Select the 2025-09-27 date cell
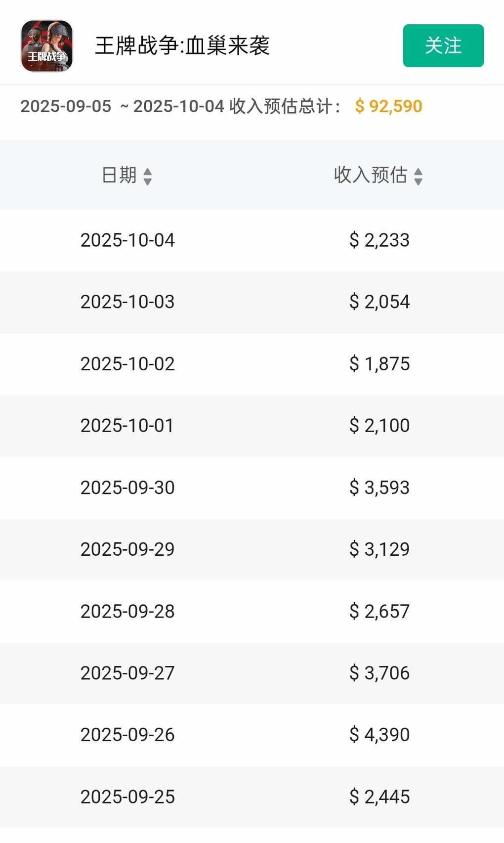The image size is (504, 843). coord(127,673)
